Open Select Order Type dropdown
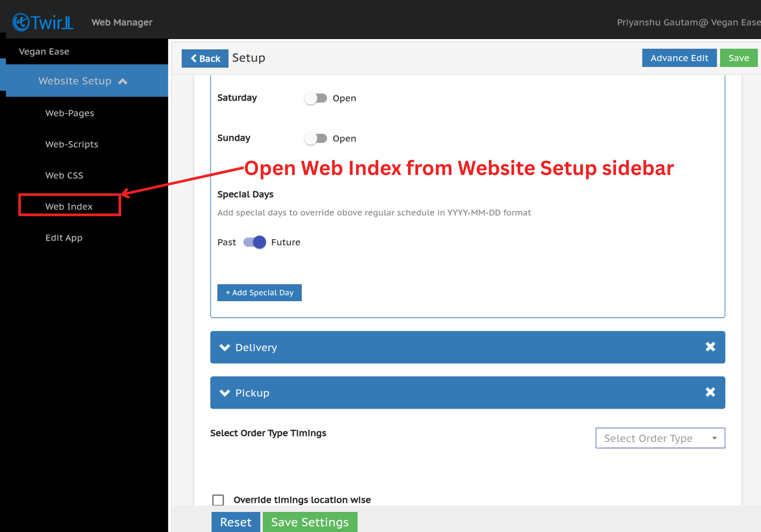Viewport: 761px width, 532px height. (660, 438)
